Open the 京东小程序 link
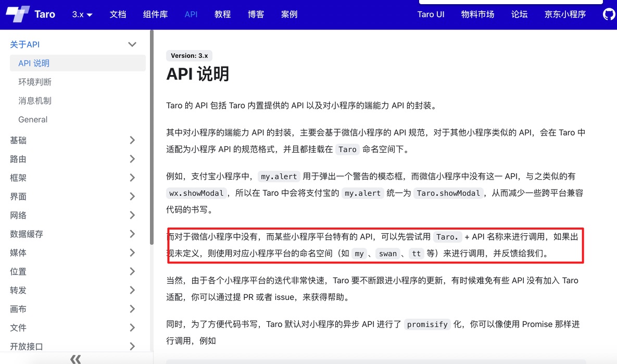Image resolution: width=617 pixels, height=364 pixels. (565, 15)
